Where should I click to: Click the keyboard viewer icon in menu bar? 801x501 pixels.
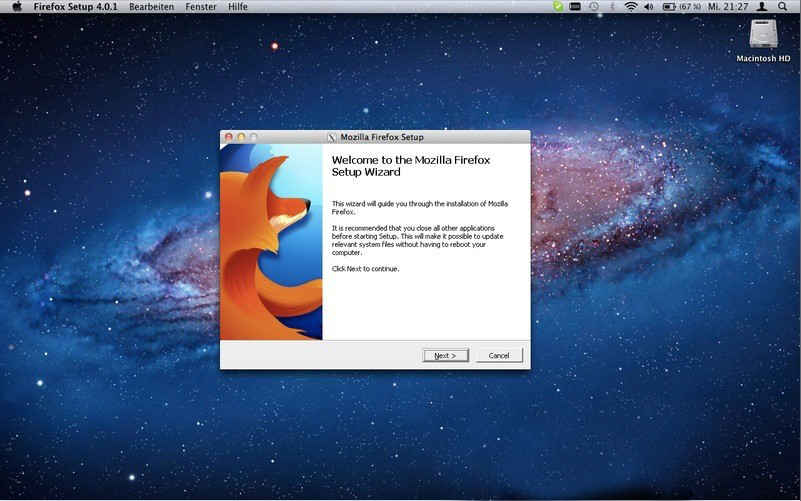tap(575, 7)
